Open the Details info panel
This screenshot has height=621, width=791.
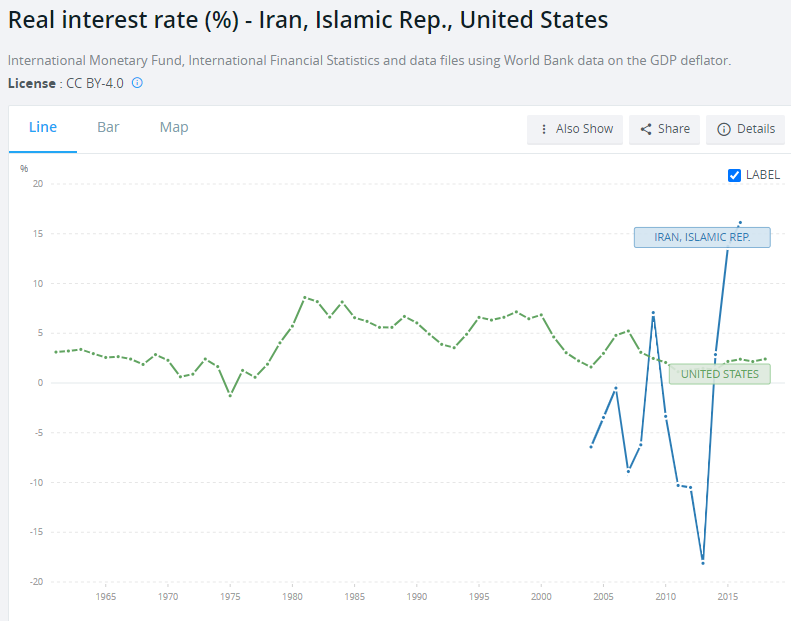coord(746,129)
